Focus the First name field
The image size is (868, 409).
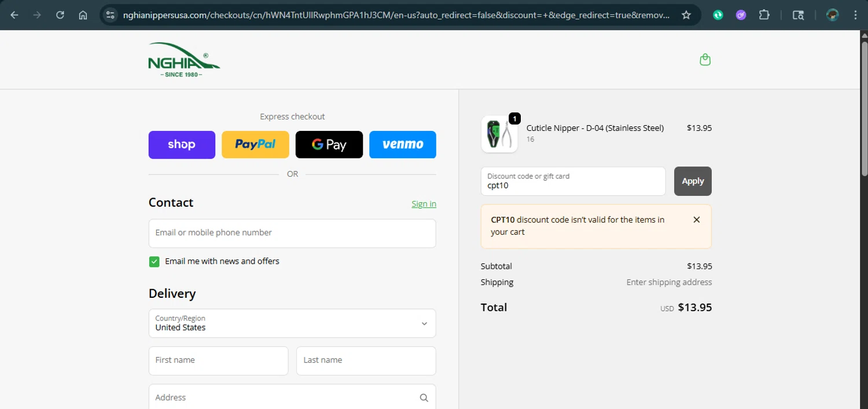tap(218, 361)
